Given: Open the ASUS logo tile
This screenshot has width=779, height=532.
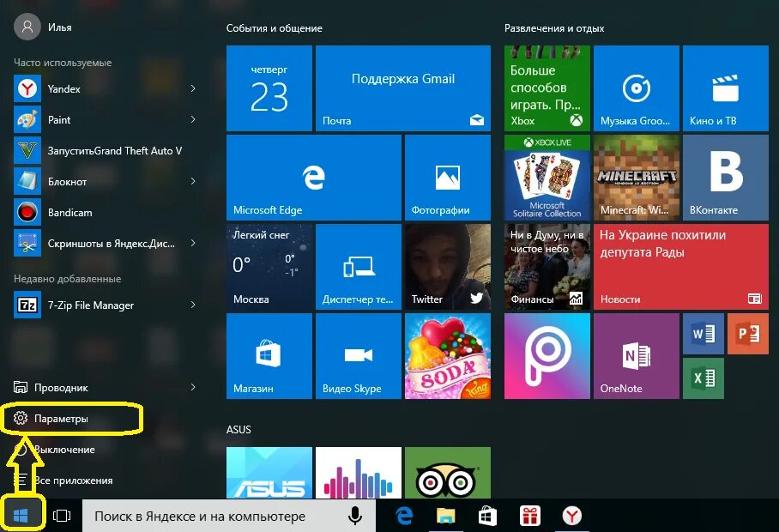Looking at the screenshot, I should tap(269, 473).
